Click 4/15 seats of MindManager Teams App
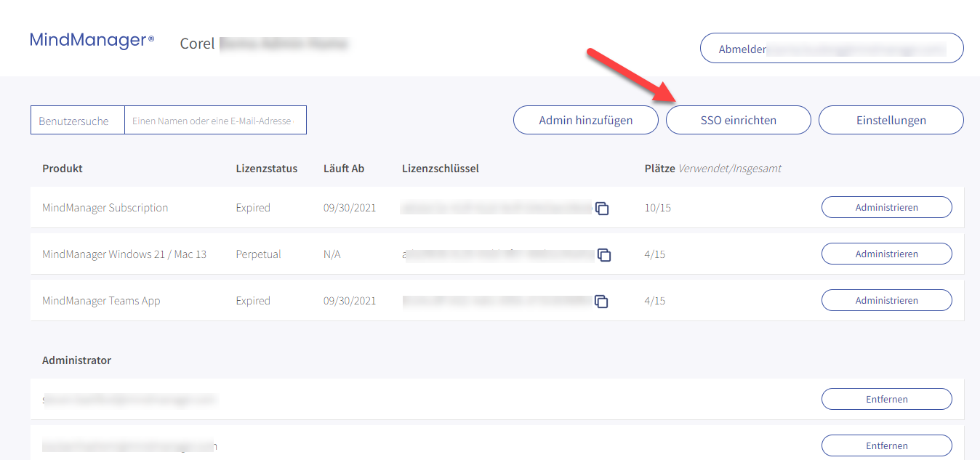This screenshot has height=460, width=980. [655, 301]
